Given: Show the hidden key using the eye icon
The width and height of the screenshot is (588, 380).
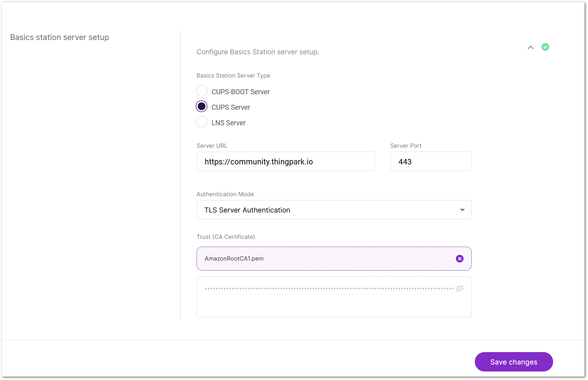Looking at the screenshot, I should 460,288.
